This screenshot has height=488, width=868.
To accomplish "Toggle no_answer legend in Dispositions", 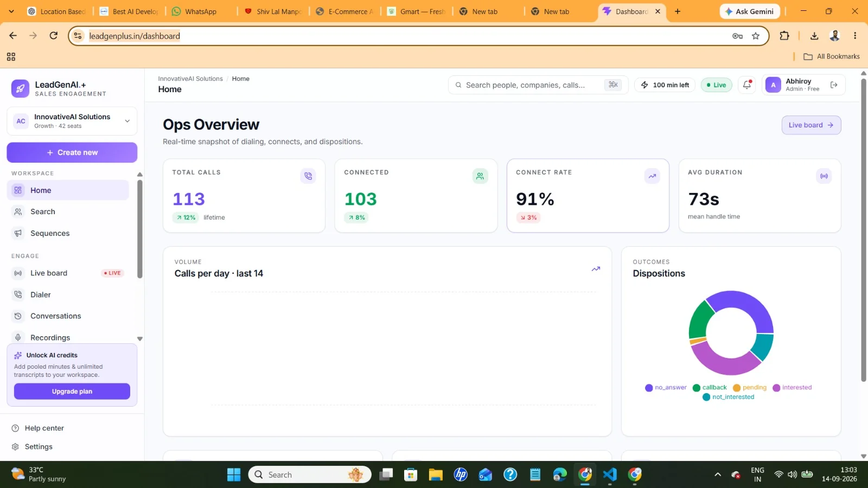I will click(666, 388).
